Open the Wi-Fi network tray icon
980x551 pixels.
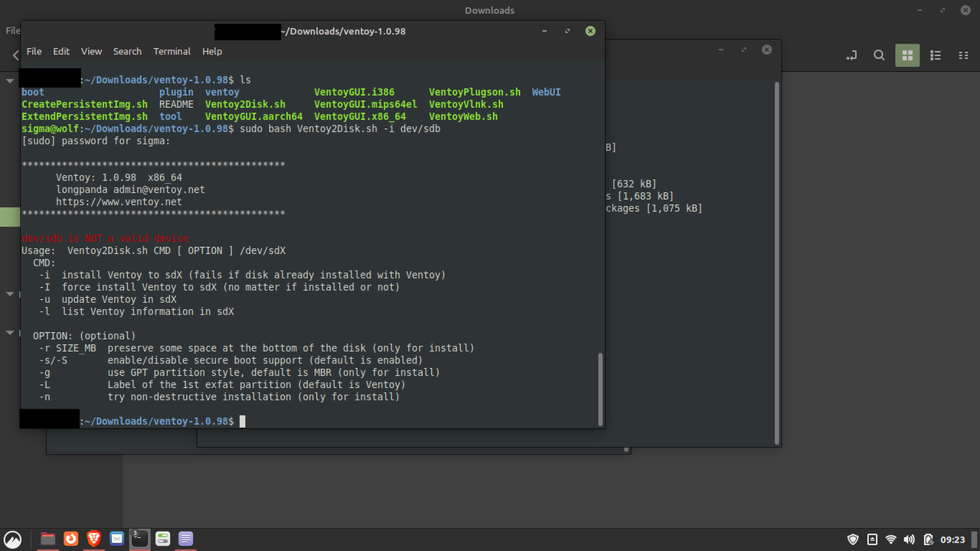tap(891, 540)
